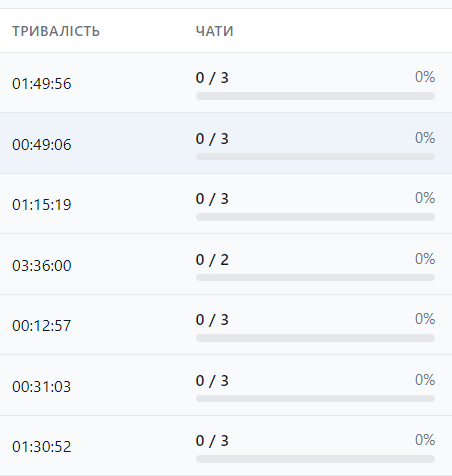Click progress bar in 00:12:57 row

point(315,338)
